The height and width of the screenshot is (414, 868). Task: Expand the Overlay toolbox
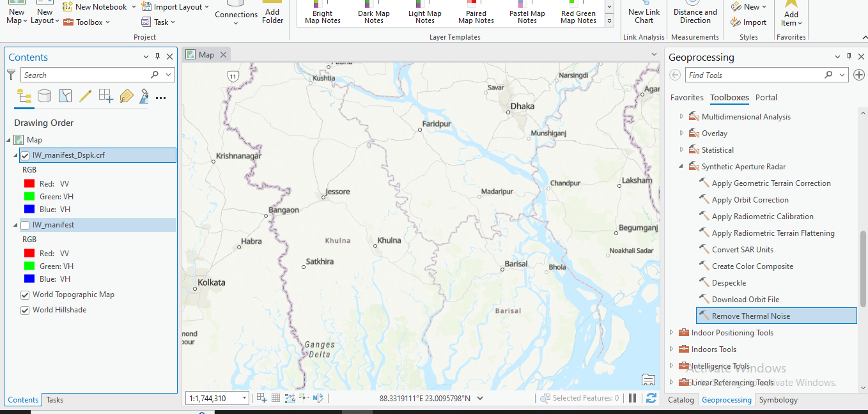681,133
